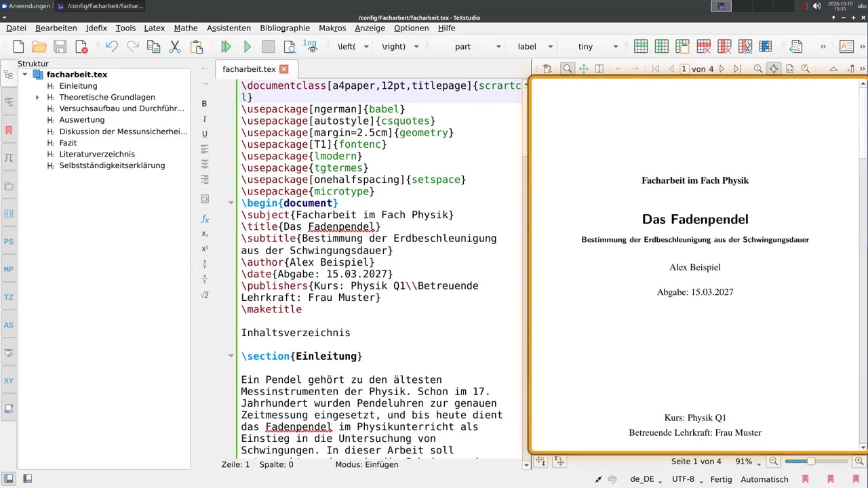Click the copy icon in the toolbar
Image resolution: width=868 pixels, height=488 pixels.
click(154, 47)
